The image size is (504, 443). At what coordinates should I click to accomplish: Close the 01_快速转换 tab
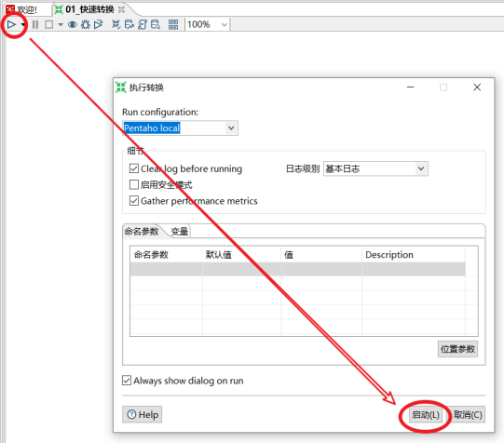[121, 9]
